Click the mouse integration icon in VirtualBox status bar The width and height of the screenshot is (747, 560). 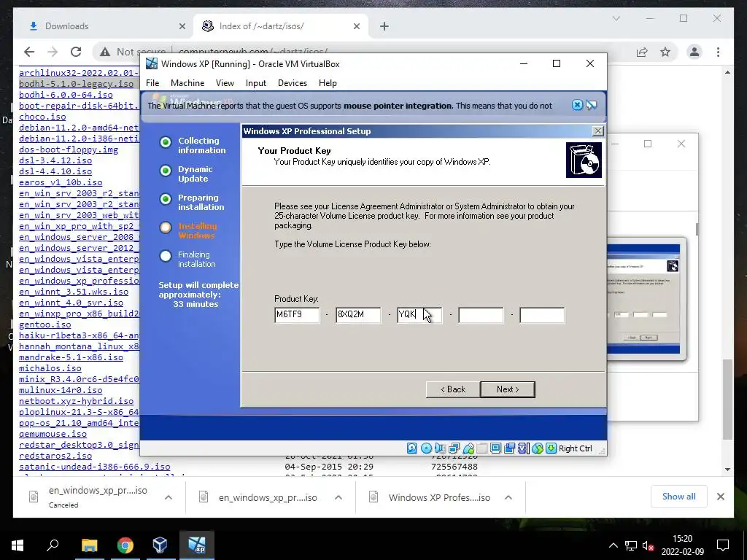coord(538,448)
